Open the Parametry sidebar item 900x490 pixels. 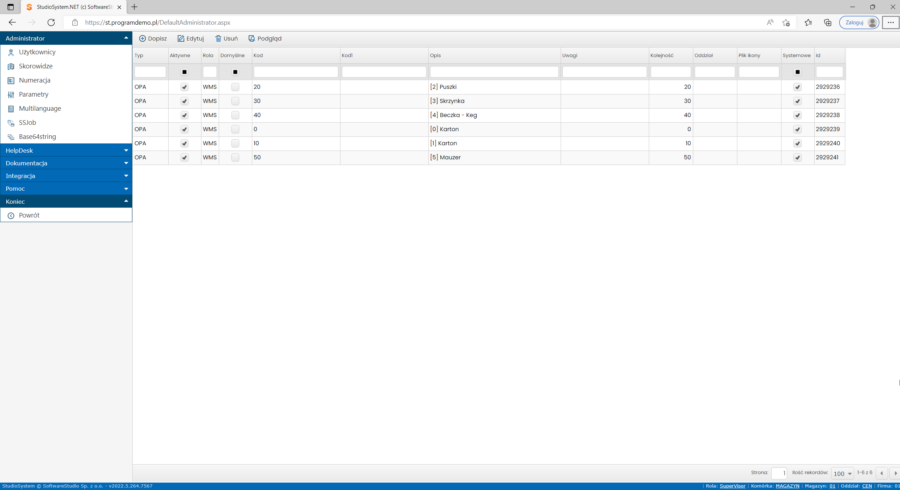point(33,94)
